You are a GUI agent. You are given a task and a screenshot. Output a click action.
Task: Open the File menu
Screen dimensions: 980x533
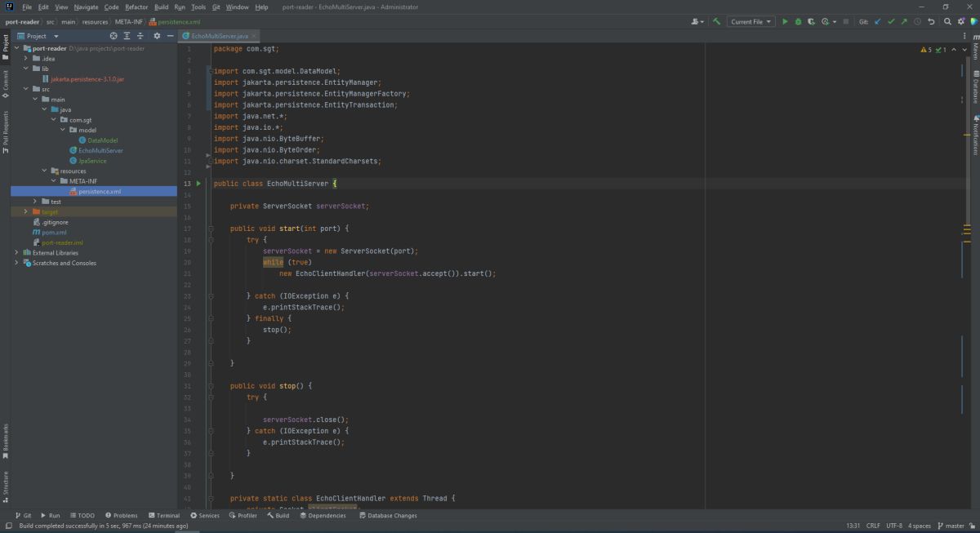[27, 7]
